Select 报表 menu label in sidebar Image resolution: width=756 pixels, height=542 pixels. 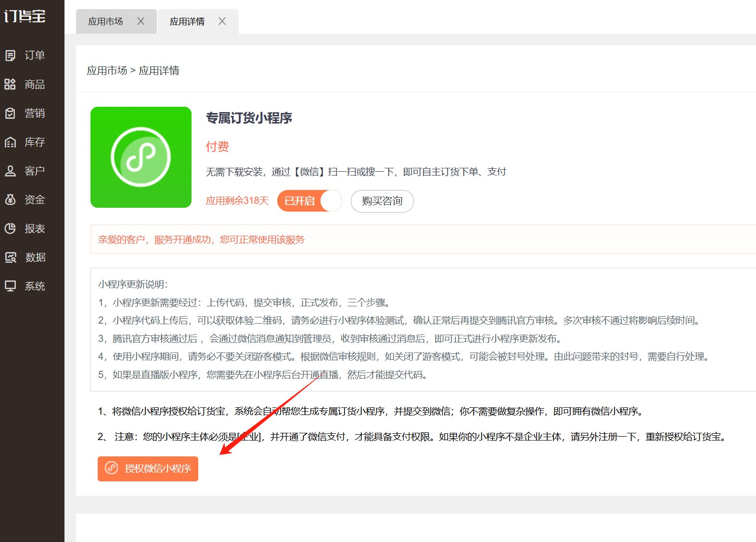35,228
